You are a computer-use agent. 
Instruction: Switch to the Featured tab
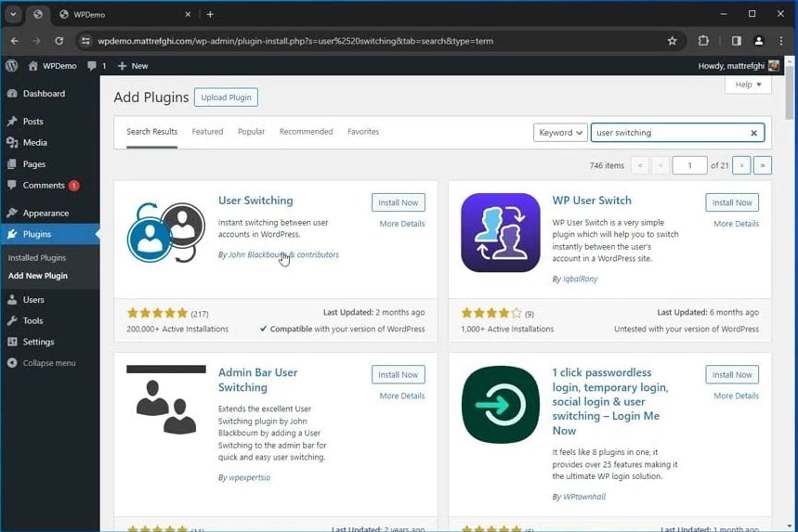(x=207, y=131)
